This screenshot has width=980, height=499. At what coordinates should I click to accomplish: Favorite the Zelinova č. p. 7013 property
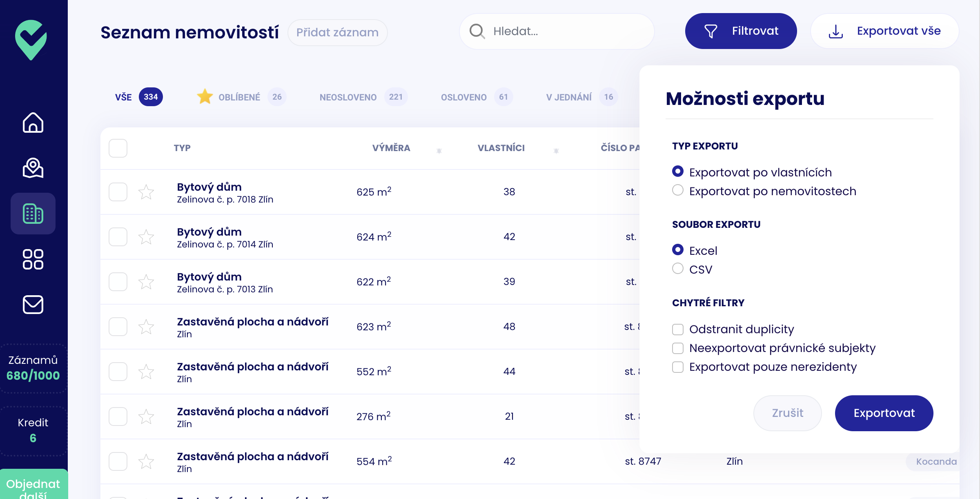(x=146, y=282)
